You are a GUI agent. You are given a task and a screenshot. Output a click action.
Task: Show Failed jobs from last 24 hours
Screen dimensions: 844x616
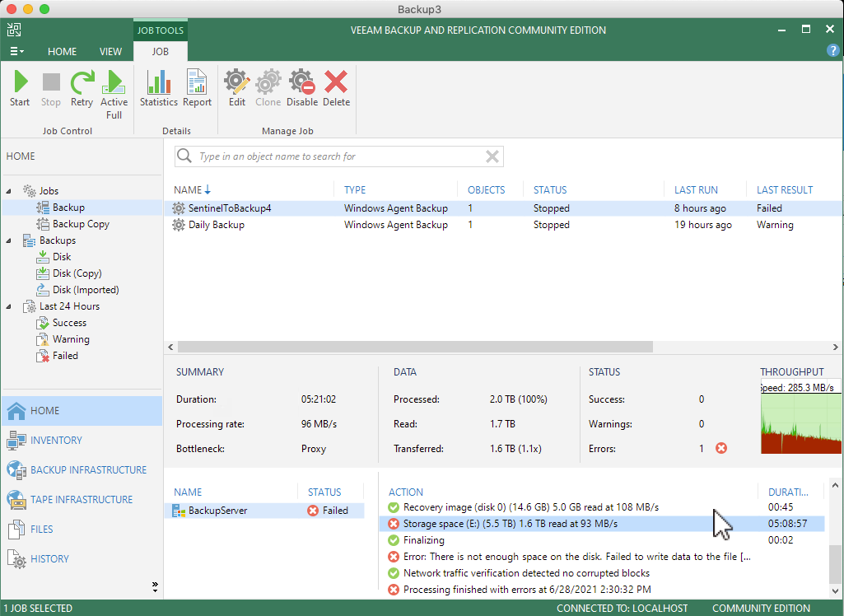pos(65,356)
